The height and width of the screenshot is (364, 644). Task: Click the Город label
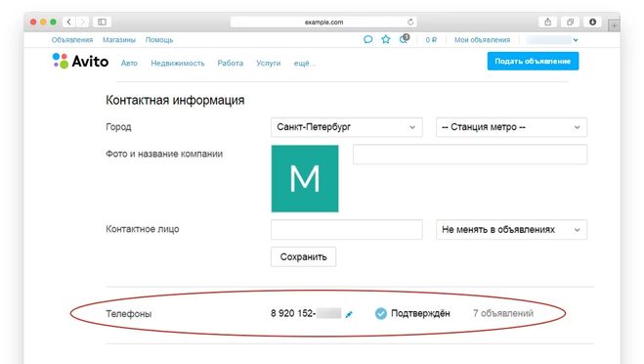click(118, 127)
